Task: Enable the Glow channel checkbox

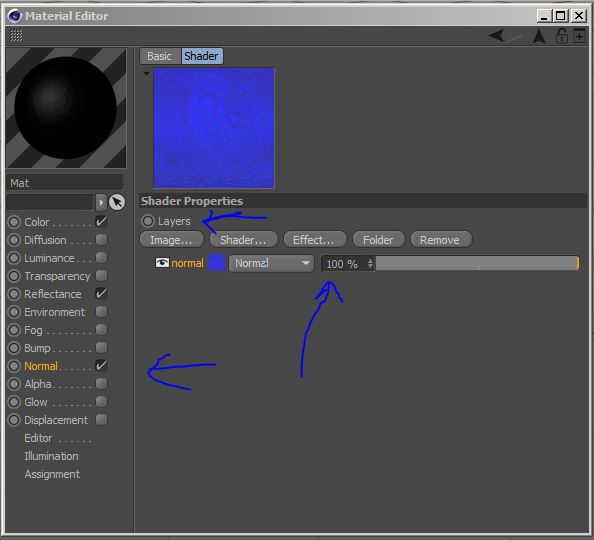Action: pyautogui.click(x=101, y=402)
